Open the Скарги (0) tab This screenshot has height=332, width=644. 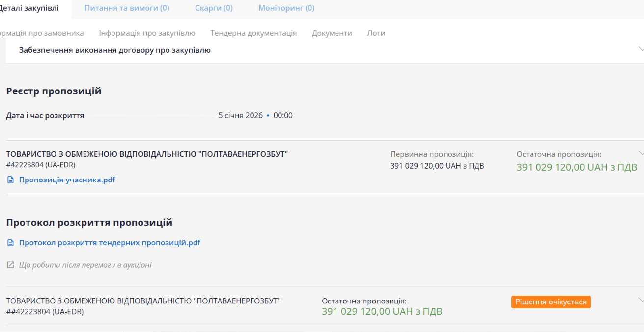coord(214,8)
